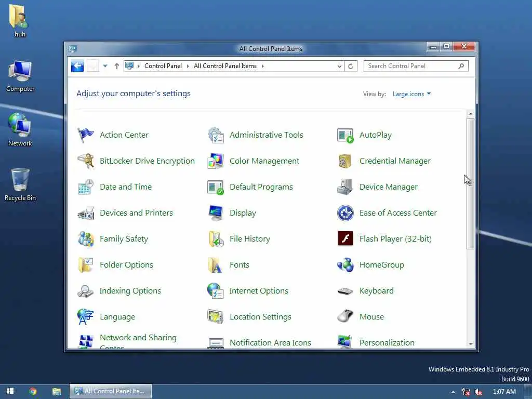Open the Fonts folder icon
Viewport: 532px width, 399px height.
[216, 265]
